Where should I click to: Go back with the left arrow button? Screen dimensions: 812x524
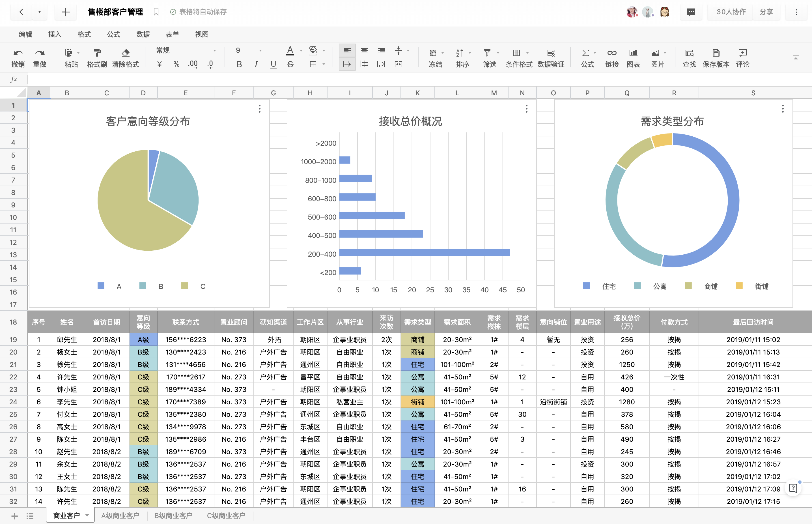tap(21, 12)
